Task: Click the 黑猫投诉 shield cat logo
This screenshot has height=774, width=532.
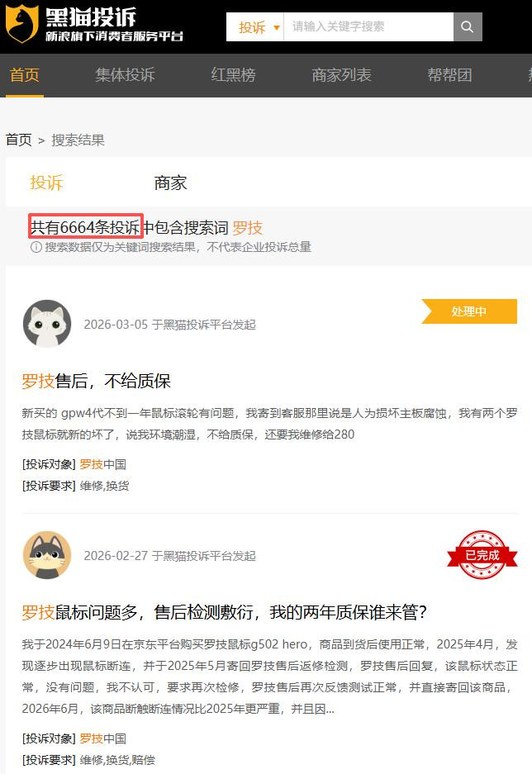Action: pyautogui.click(x=21, y=23)
